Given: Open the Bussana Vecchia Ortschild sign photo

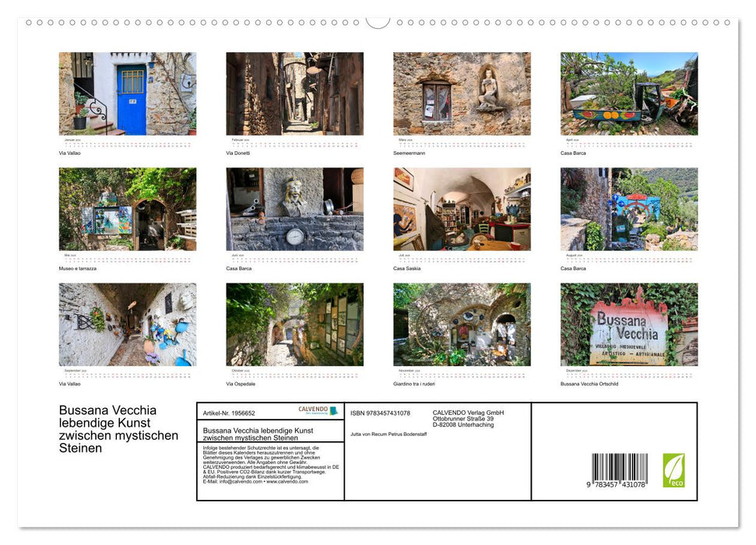Looking at the screenshot, I should [x=628, y=323].
